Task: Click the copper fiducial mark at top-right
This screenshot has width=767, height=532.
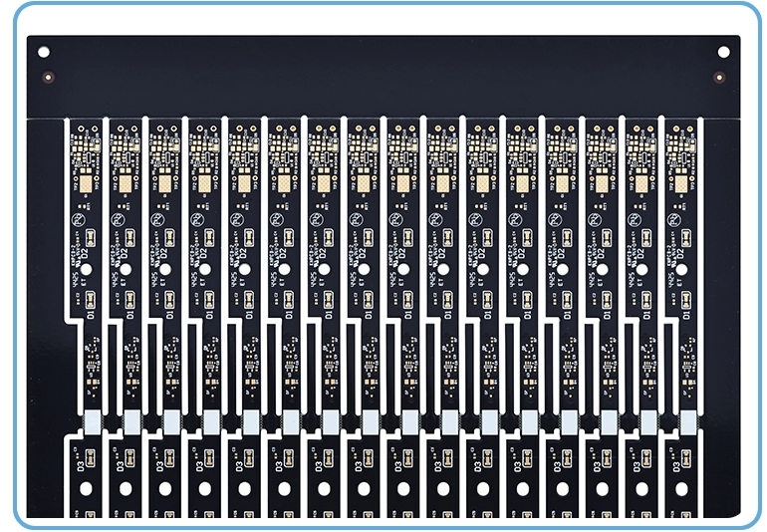Action: point(719,76)
